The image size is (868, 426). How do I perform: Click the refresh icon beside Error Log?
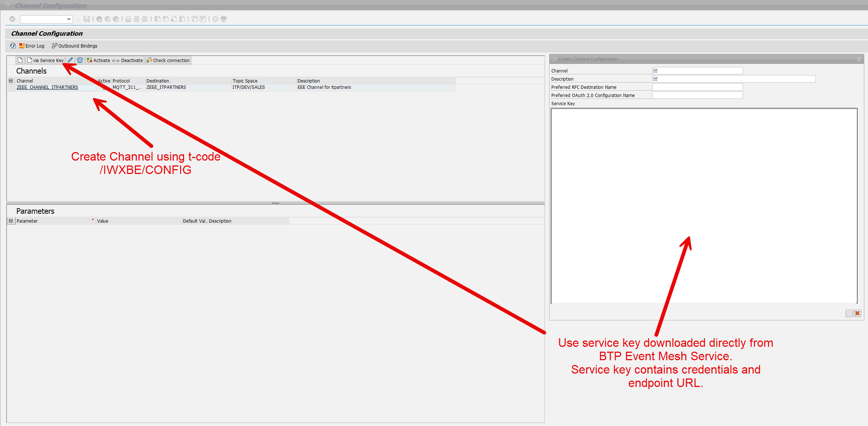(13, 46)
